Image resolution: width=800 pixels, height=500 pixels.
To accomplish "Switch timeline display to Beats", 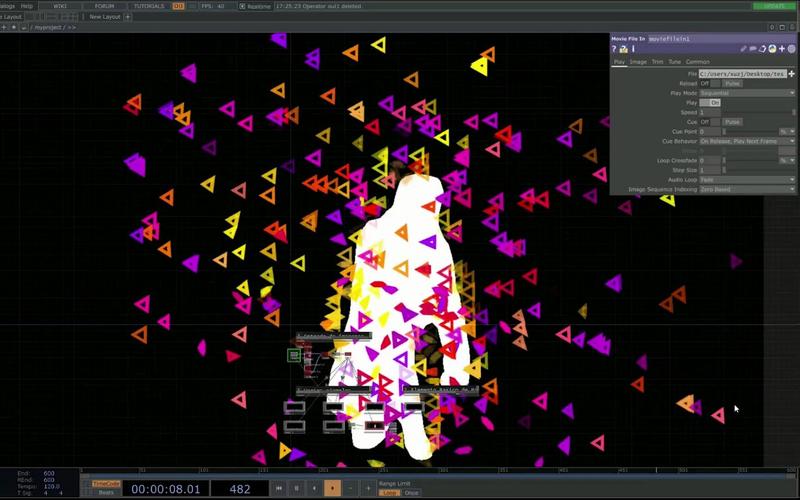I will (106, 493).
